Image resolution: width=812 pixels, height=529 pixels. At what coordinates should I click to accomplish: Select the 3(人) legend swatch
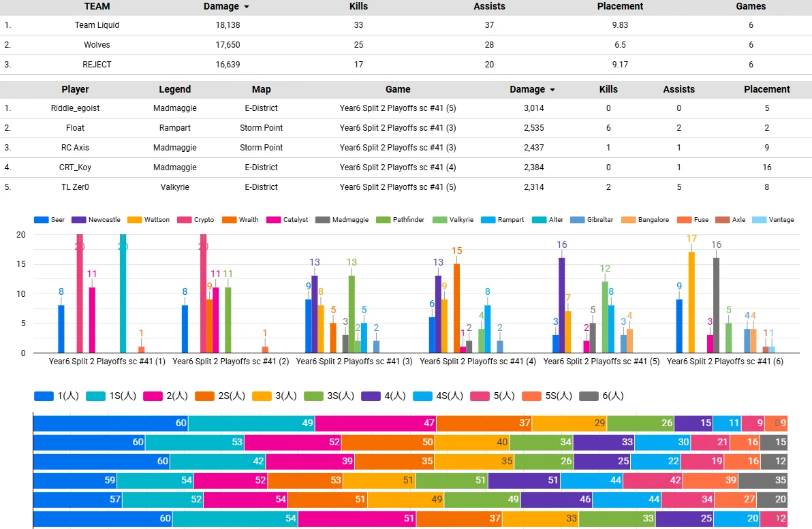click(x=262, y=396)
